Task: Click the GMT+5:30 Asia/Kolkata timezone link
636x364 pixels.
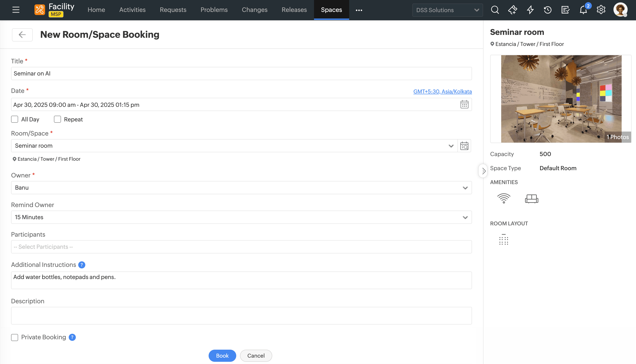Action: tap(442, 92)
